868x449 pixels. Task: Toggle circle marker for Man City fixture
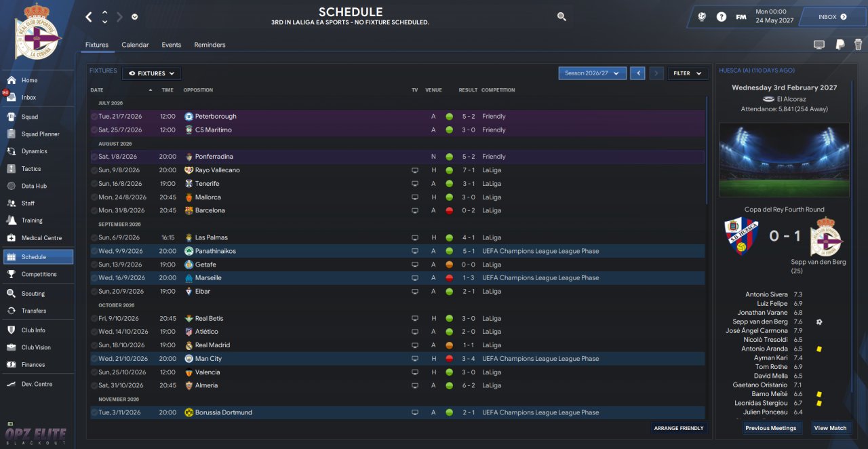pos(94,359)
